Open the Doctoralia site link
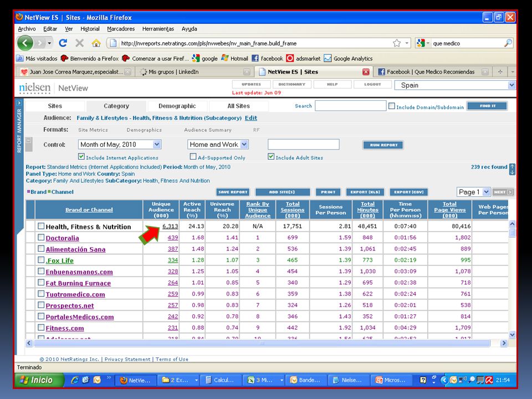 point(63,238)
